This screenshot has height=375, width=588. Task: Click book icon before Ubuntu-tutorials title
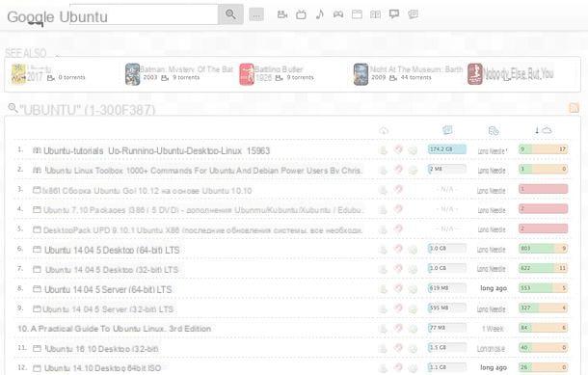(x=37, y=150)
